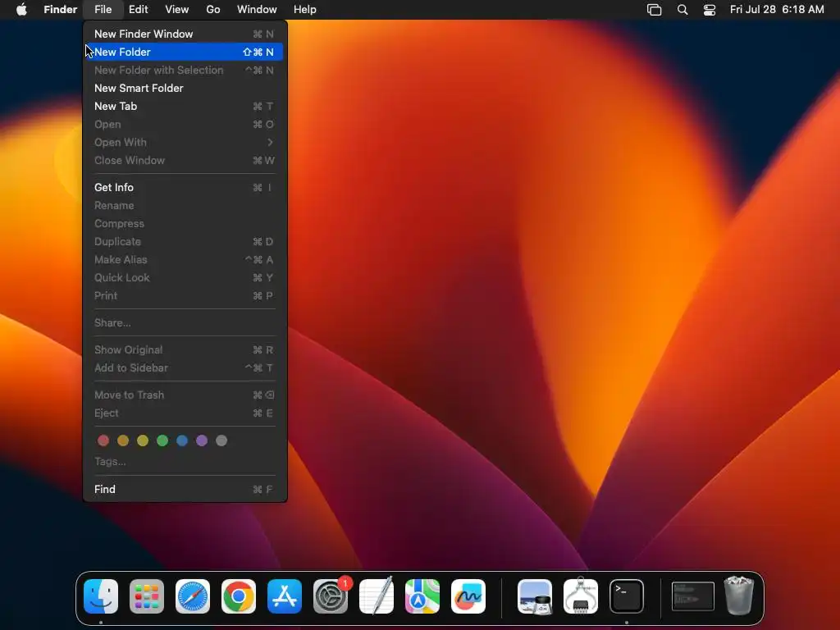Image resolution: width=840 pixels, height=630 pixels.
Task: Choose New Smart Folder
Action: pos(185,88)
